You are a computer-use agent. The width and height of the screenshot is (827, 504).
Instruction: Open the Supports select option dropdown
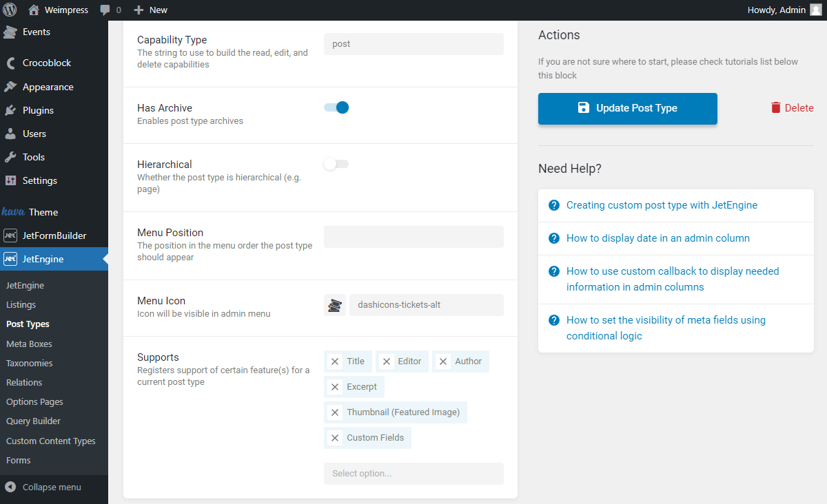413,473
